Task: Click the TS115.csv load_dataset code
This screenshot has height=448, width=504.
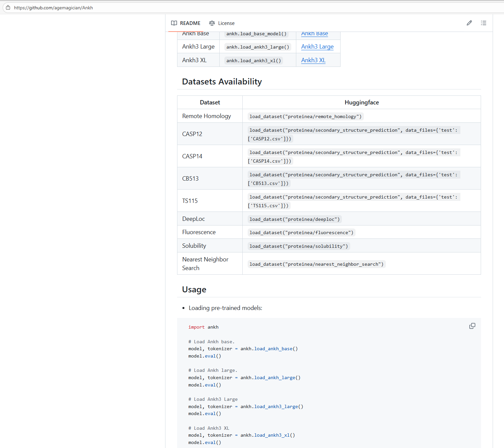Action: point(354,201)
